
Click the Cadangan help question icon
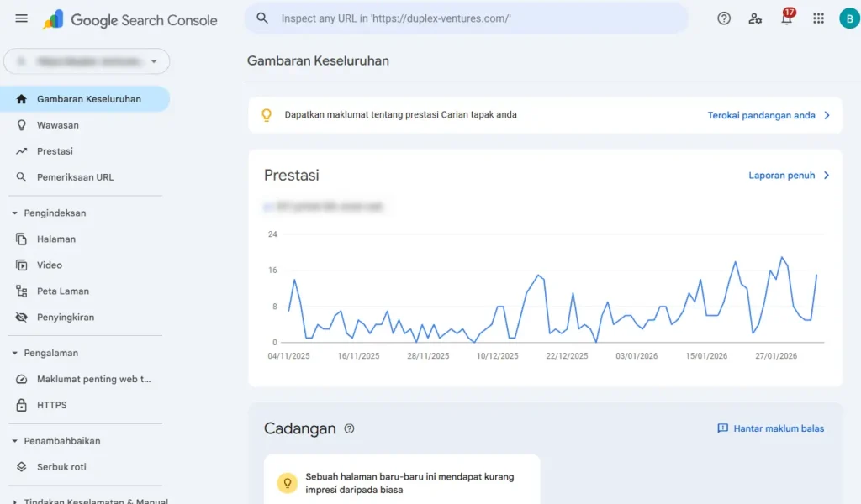click(x=349, y=428)
